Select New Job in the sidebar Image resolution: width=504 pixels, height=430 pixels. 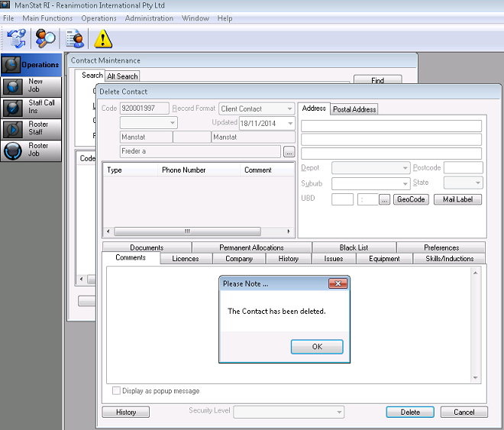31,86
